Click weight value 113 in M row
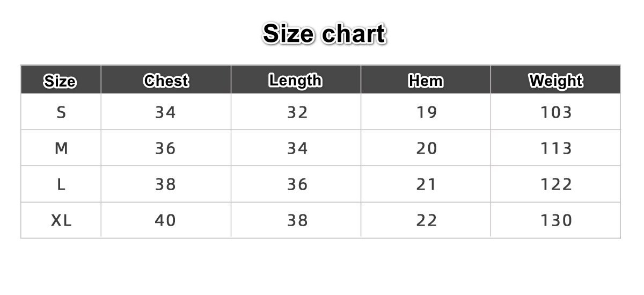Viewport: 644px width, 295px height. point(557,148)
